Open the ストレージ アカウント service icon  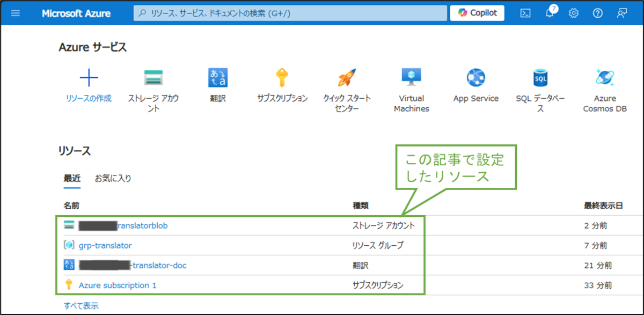pos(153,78)
